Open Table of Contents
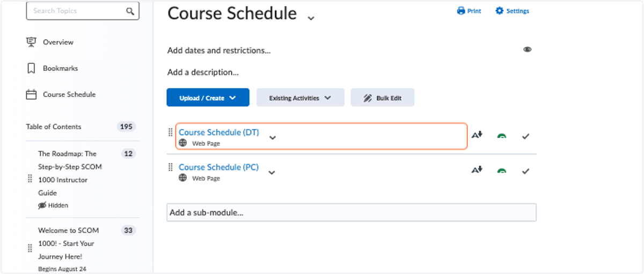The width and height of the screenshot is (644, 274). point(54,127)
